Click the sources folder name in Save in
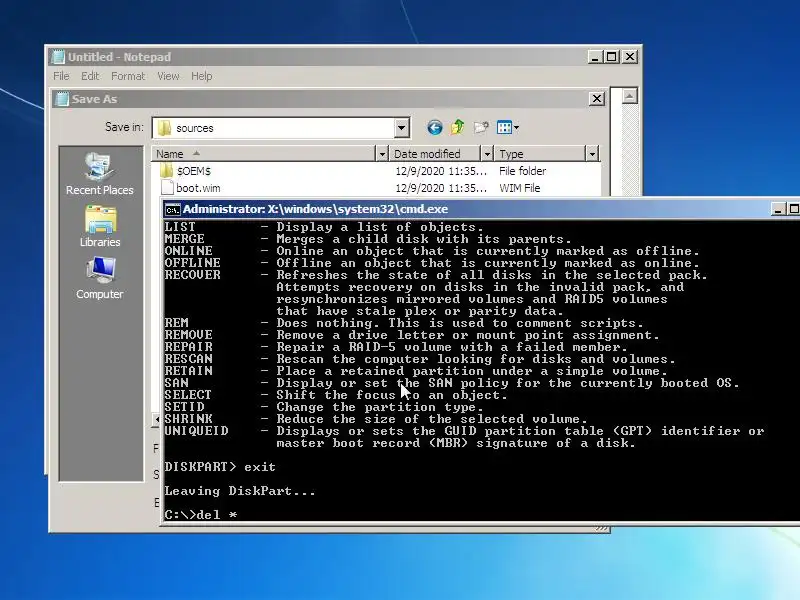This screenshot has width=800, height=600. point(195,128)
